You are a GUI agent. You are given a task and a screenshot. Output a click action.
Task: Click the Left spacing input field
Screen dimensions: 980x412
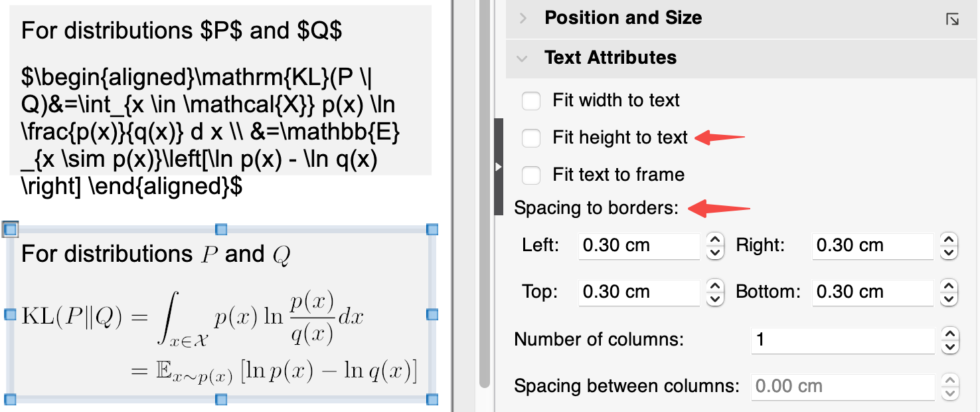(x=639, y=246)
